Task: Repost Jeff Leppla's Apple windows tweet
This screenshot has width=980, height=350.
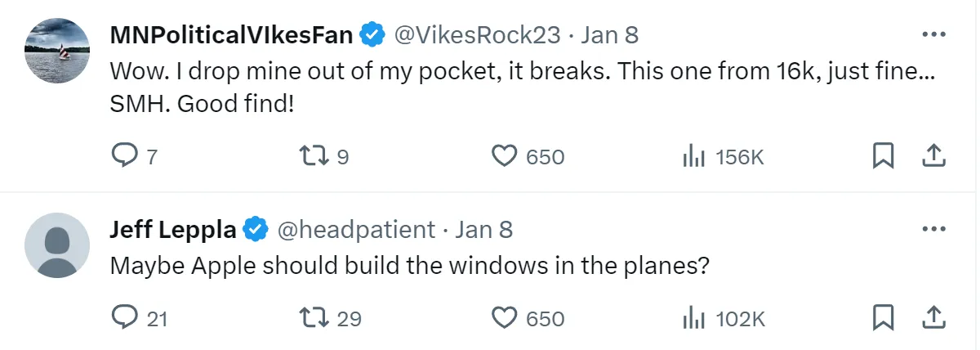Action: [311, 317]
